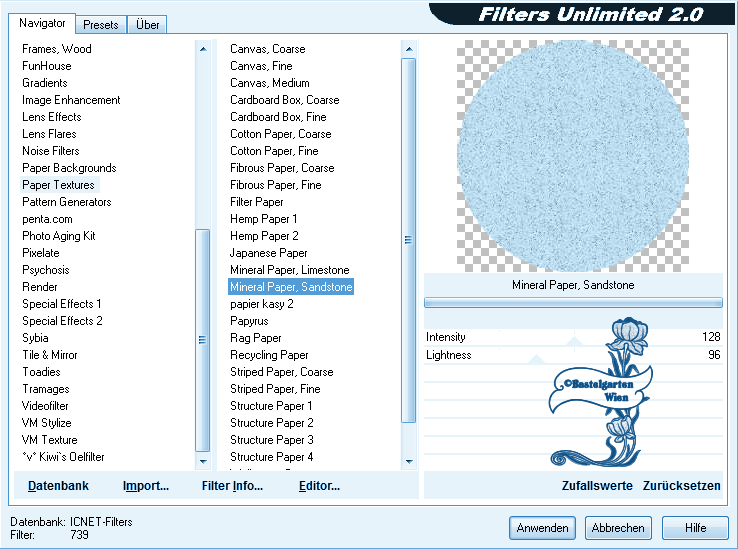The image size is (738, 549).
Task: Open the Presets tab
Action: click(x=101, y=24)
